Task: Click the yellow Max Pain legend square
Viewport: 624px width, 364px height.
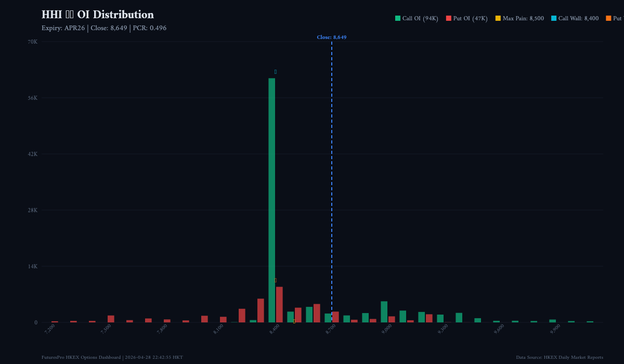Action: click(498, 18)
